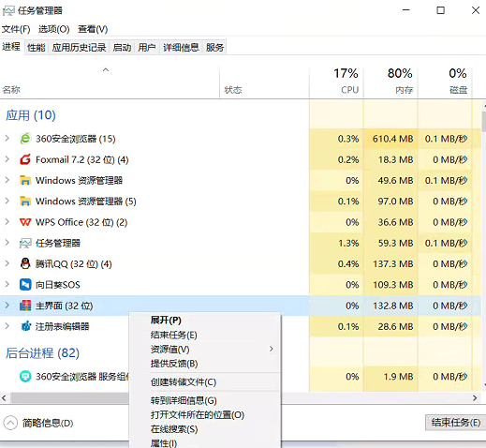Click the 360安全浏览器 app icon
The width and height of the screenshot is (486, 448).
point(25,139)
